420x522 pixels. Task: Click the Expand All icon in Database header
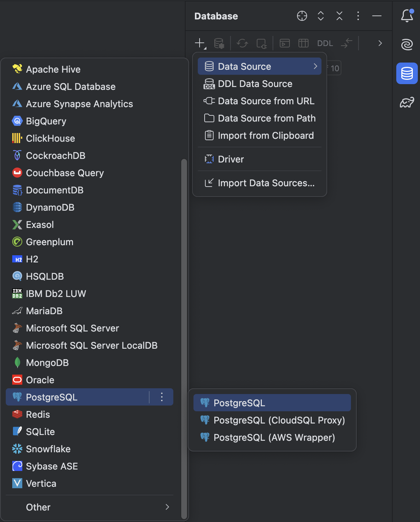pos(321,16)
